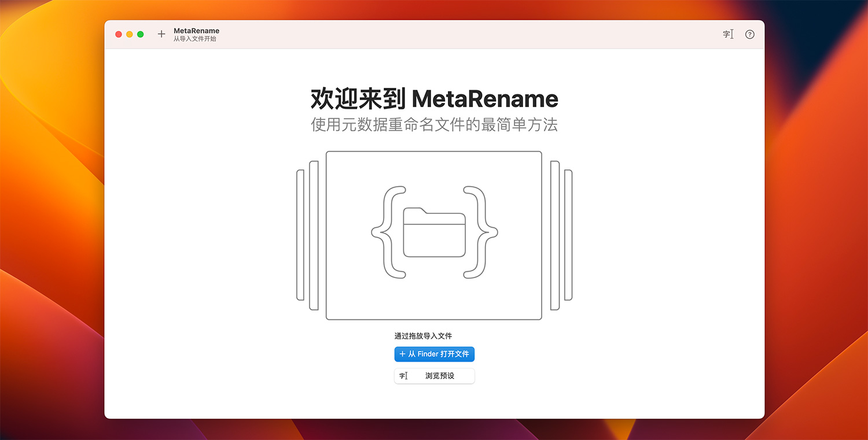Click the + symbol inside the blue Finder button

[402, 354]
